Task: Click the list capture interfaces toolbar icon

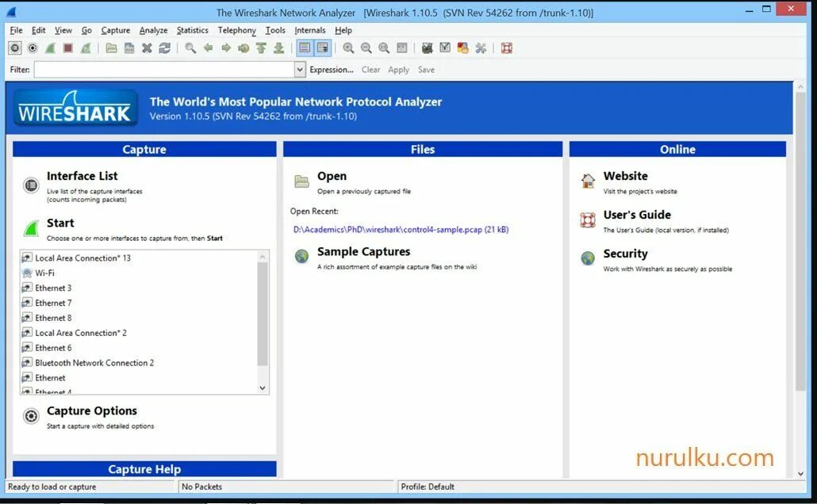Action: [x=15, y=48]
